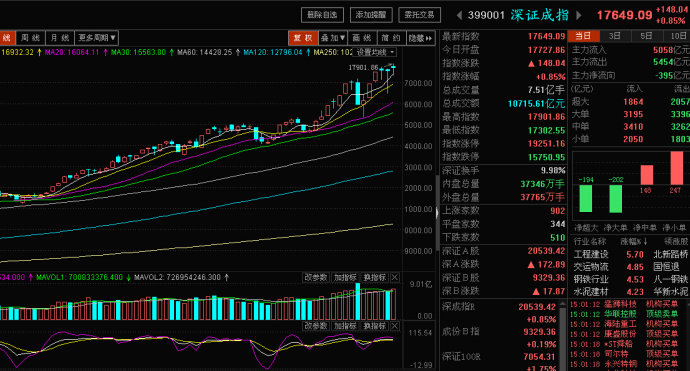Click 主力净流向 value
The width and height of the screenshot is (690, 371).
672,75
